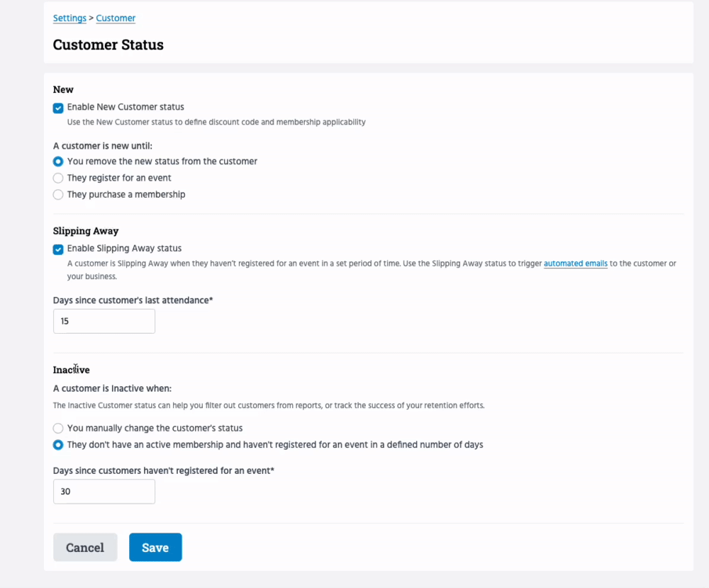The image size is (709, 588).
Task: Choose the no active membership radio option
Action: [x=58, y=445]
